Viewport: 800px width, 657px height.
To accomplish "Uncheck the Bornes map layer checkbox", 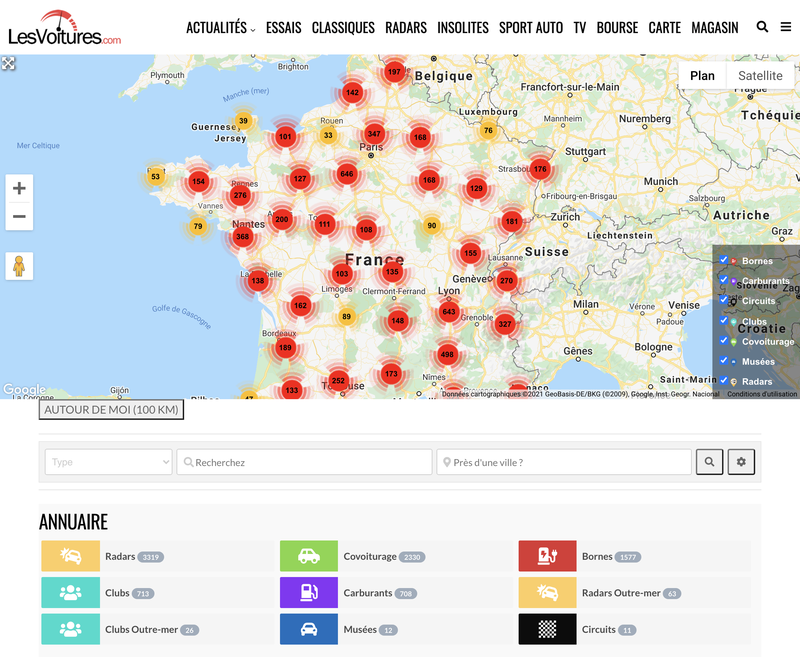I will (x=724, y=261).
